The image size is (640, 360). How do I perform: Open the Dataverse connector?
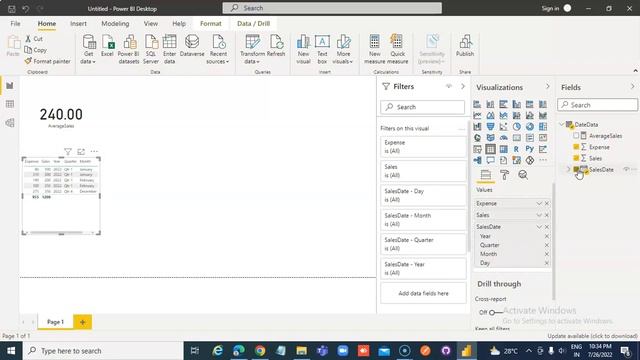(192, 46)
